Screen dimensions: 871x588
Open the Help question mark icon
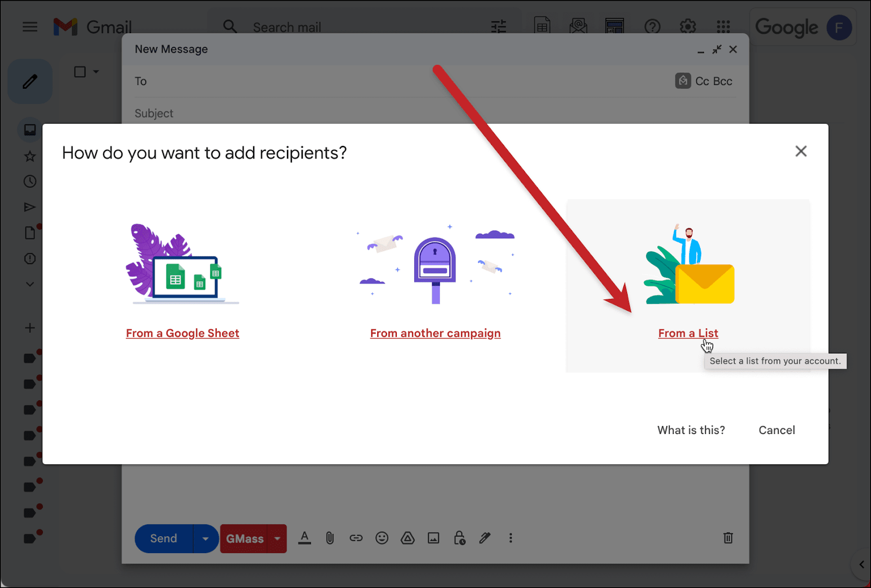[652, 27]
